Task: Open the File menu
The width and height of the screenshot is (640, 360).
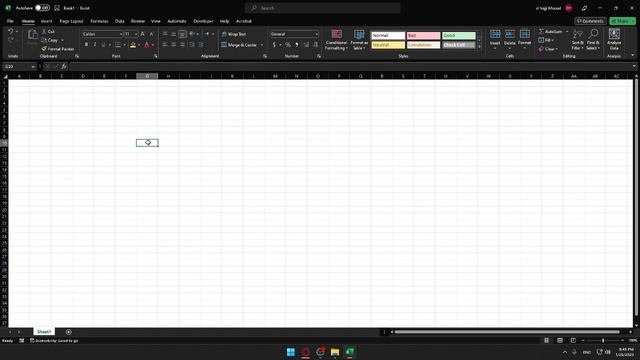Action: pyautogui.click(x=10, y=21)
